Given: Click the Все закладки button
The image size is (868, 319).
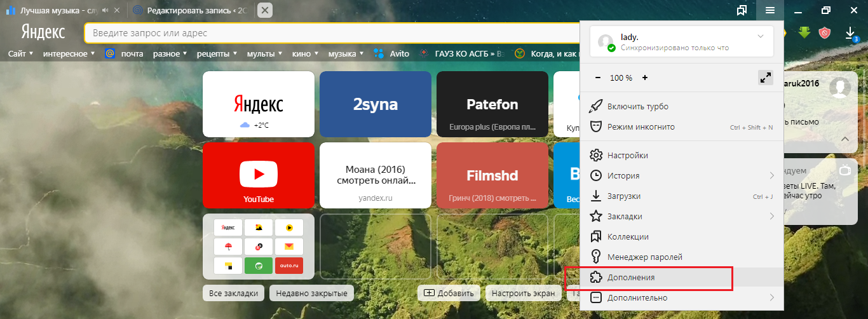Looking at the screenshot, I should tap(233, 293).
